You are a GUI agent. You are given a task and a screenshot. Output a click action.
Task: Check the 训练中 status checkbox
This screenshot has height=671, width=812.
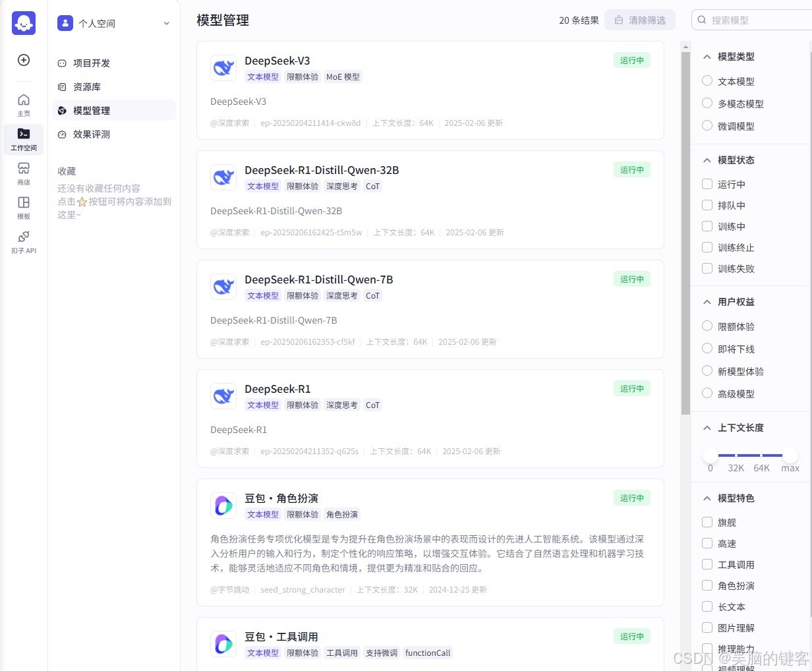(707, 226)
